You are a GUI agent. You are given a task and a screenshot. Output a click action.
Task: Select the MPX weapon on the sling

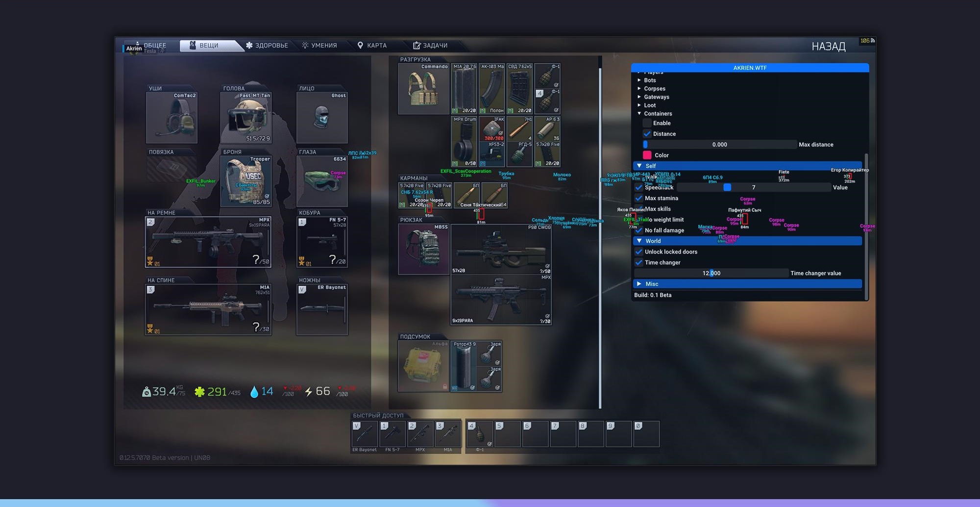click(208, 242)
